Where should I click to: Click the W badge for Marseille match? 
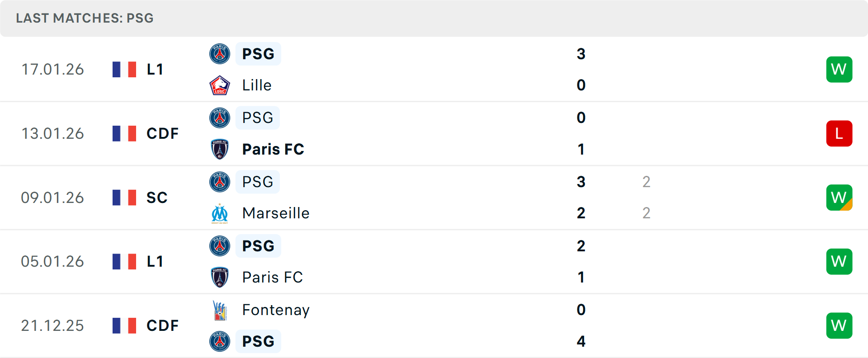[x=839, y=198]
